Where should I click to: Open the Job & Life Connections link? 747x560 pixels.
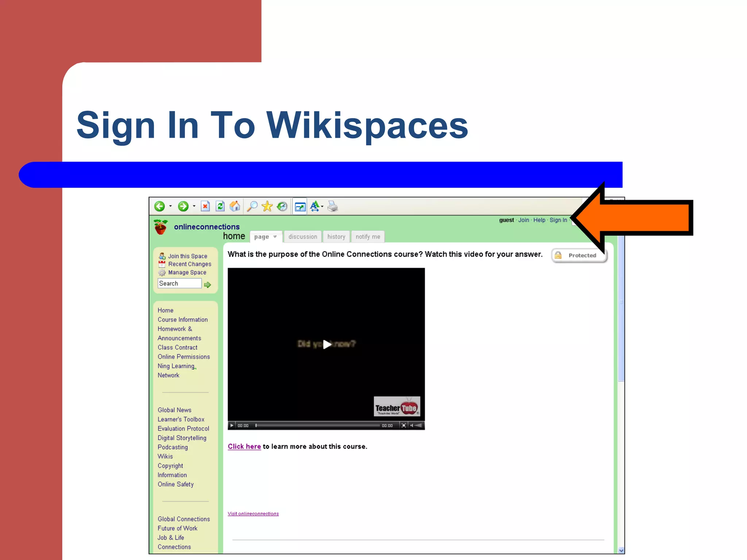(x=174, y=542)
